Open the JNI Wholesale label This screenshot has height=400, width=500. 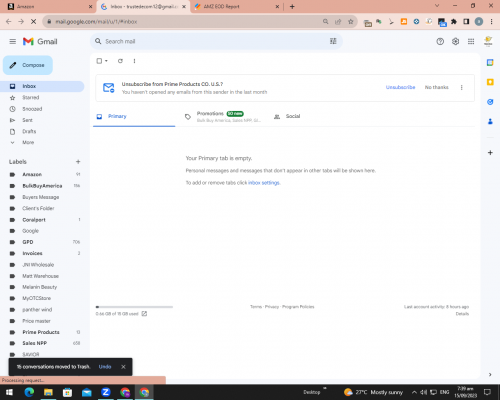pyautogui.click(x=38, y=265)
